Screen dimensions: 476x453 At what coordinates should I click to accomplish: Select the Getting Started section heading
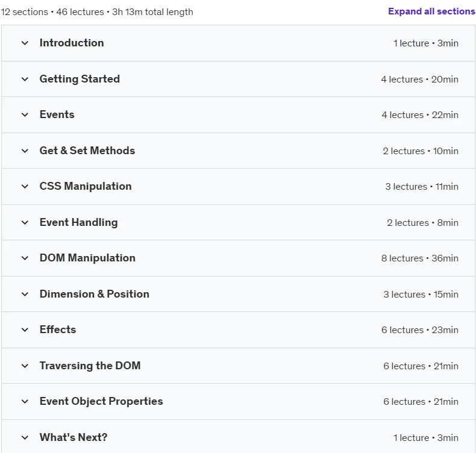pyautogui.click(x=80, y=79)
